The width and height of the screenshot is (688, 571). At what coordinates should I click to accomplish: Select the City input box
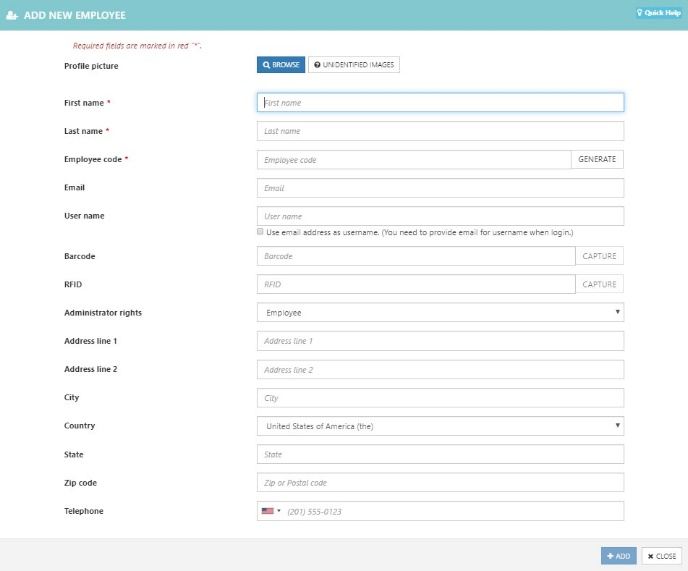click(x=440, y=398)
